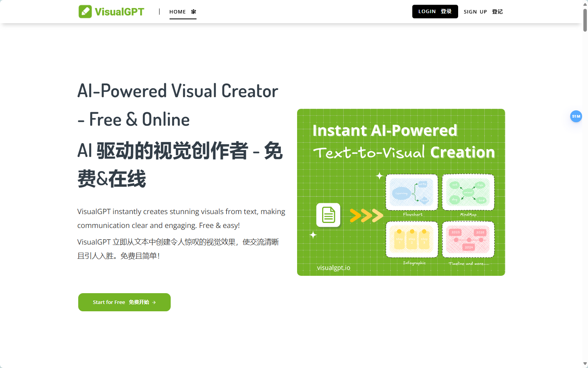The width and height of the screenshot is (588, 368).
Task: Click the yellow triple-arrow icon in banner
Action: click(366, 215)
